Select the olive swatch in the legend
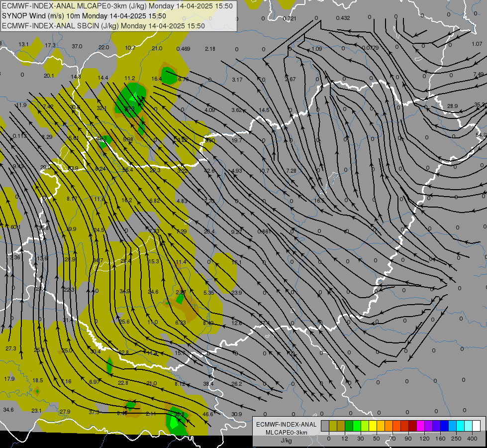This screenshot has width=487, height=448. [x=333, y=426]
